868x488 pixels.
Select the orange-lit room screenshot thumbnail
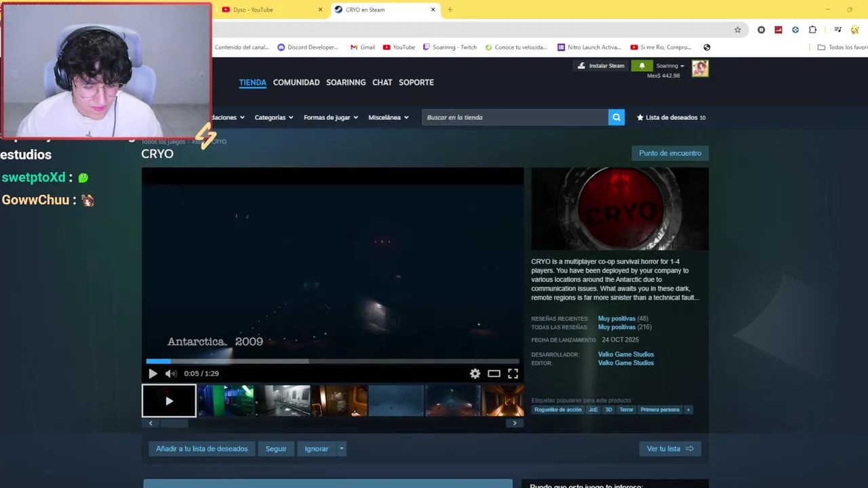click(339, 401)
